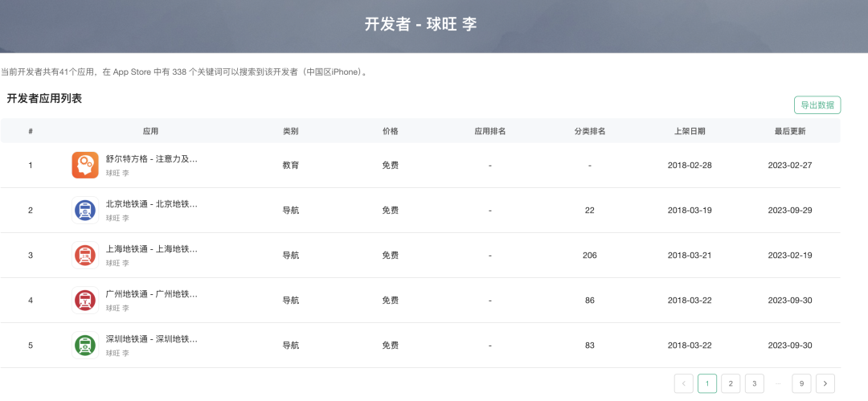Click category rank 206 cell
The width and height of the screenshot is (868, 401).
coord(590,256)
